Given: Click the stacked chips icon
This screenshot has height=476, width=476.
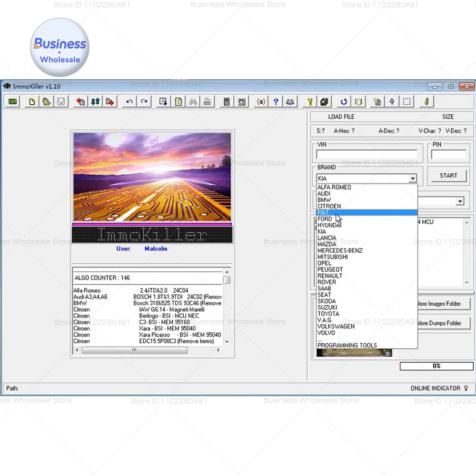Looking at the screenshot, I should coord(324,102).
